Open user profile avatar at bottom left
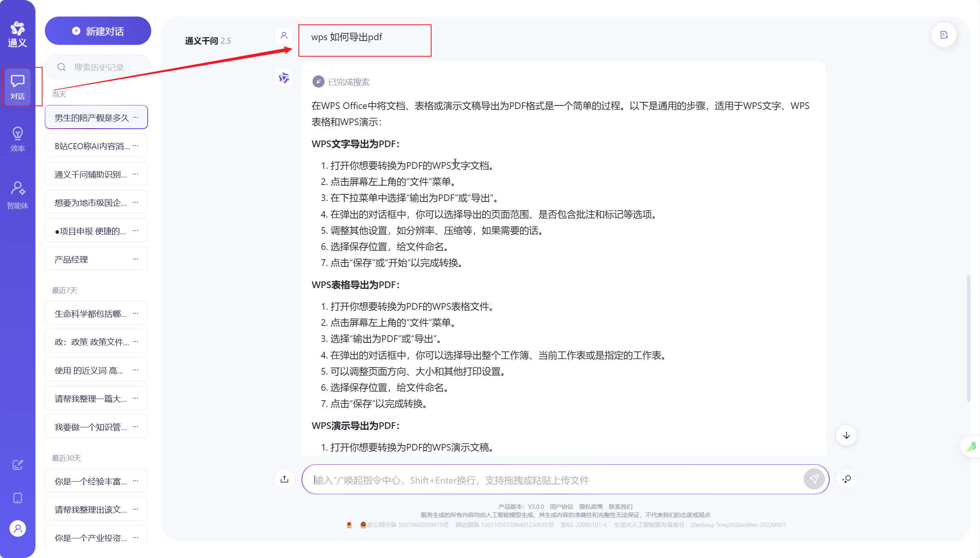980x558 pixels. coord(17,528)
